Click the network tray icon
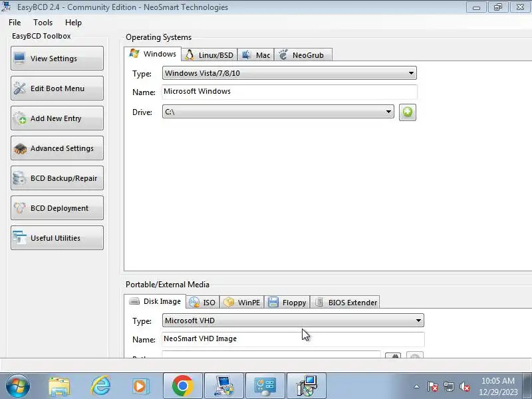This screenshot has height=399, width=532. (x=449, y=386)
